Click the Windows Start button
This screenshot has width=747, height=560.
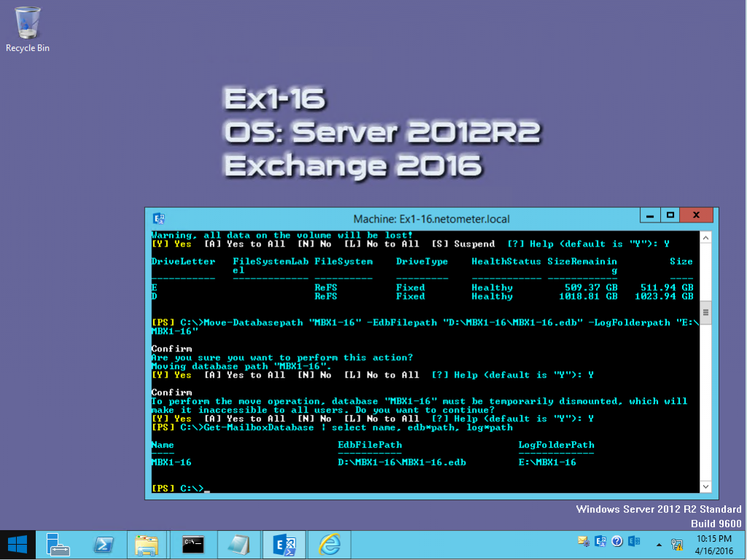(17, 544)
